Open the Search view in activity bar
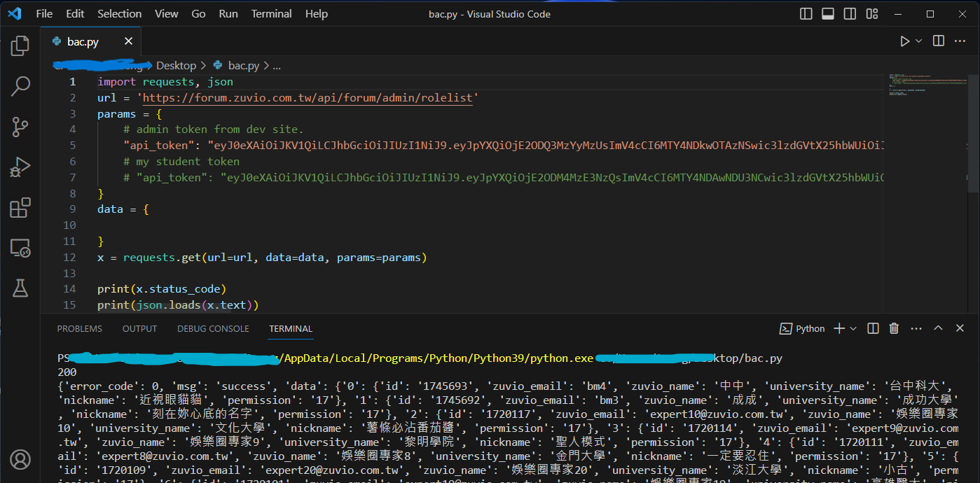The image size is (980, 483). point(20,87)
